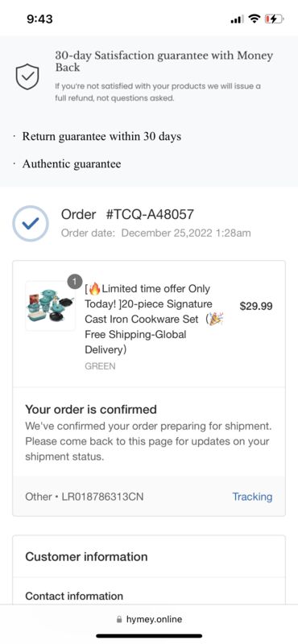Tap the $29.99 price text
Image resolution: width=298 pixels, height=644 pixels.
[x=256, y=307]
